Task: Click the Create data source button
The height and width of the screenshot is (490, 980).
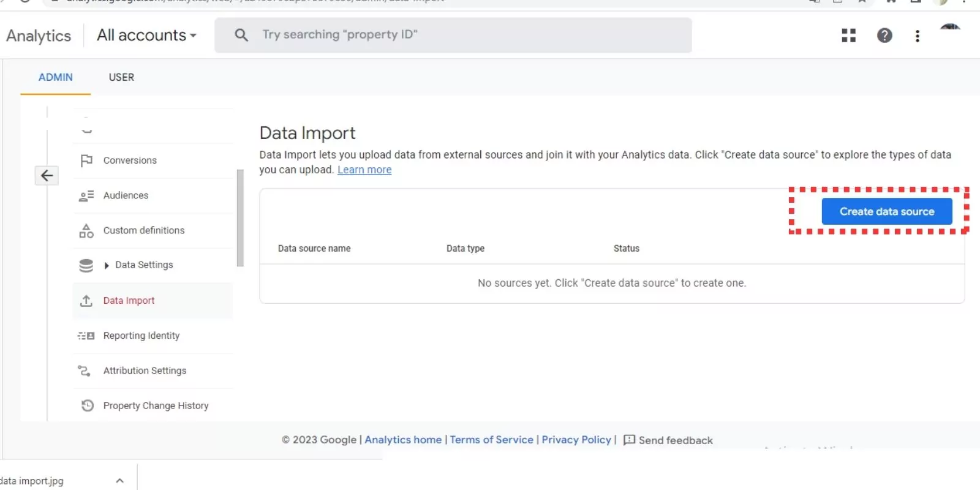Action: click(886, 211)
